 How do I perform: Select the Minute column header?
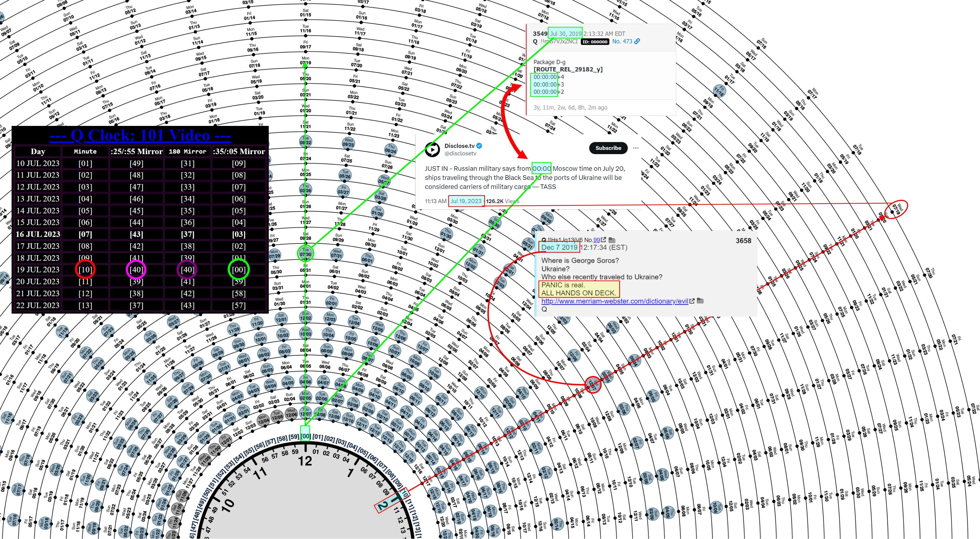[x=85, y=151]
